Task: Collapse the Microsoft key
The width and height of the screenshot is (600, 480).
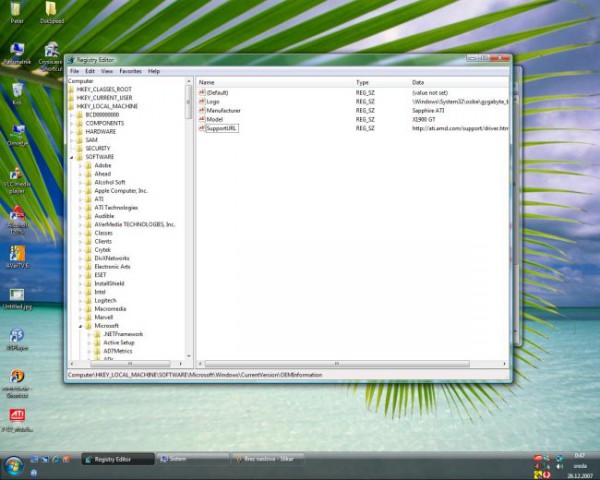Action: pyautogui.click(x=80, y=326)
